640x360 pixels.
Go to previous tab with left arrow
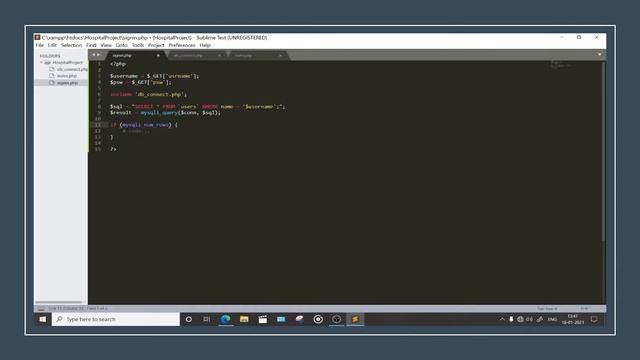click(93, 55)
